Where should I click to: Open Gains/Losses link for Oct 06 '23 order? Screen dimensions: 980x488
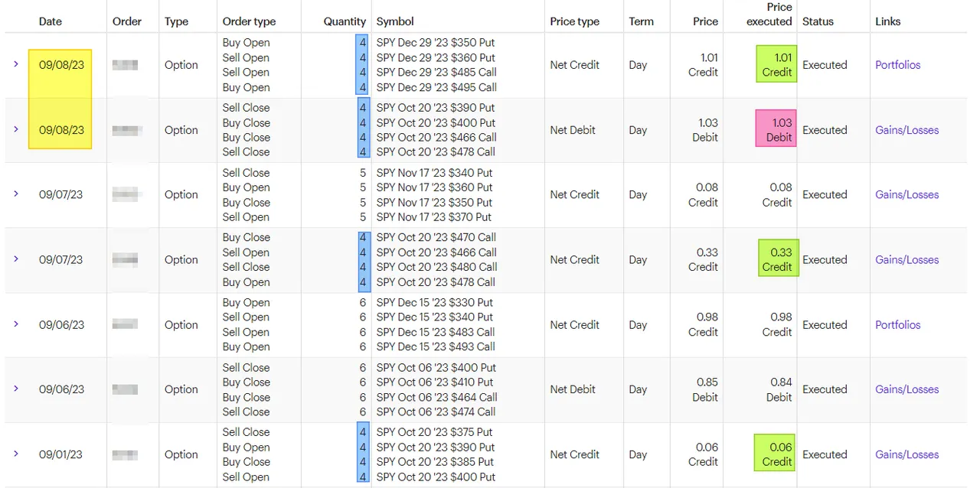point(906,389)
